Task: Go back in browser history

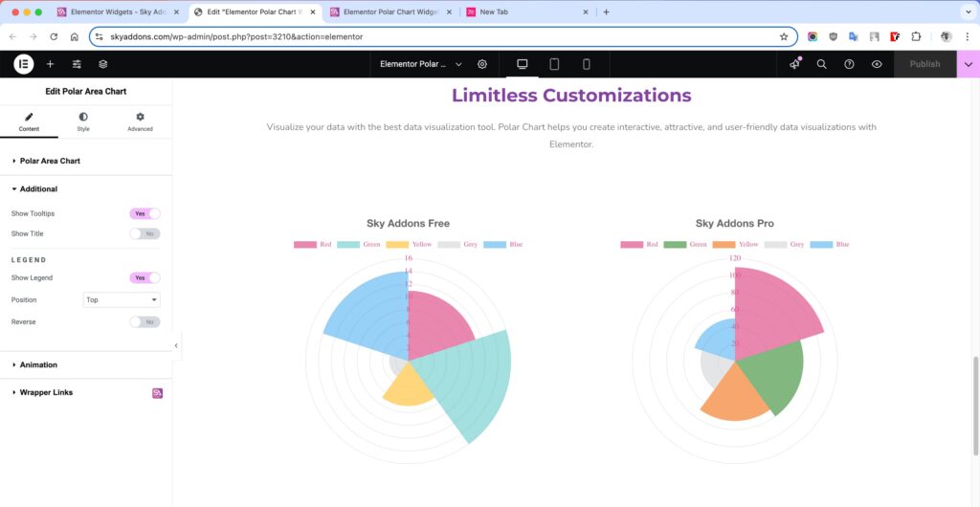Action: click(x=13, y=37)
